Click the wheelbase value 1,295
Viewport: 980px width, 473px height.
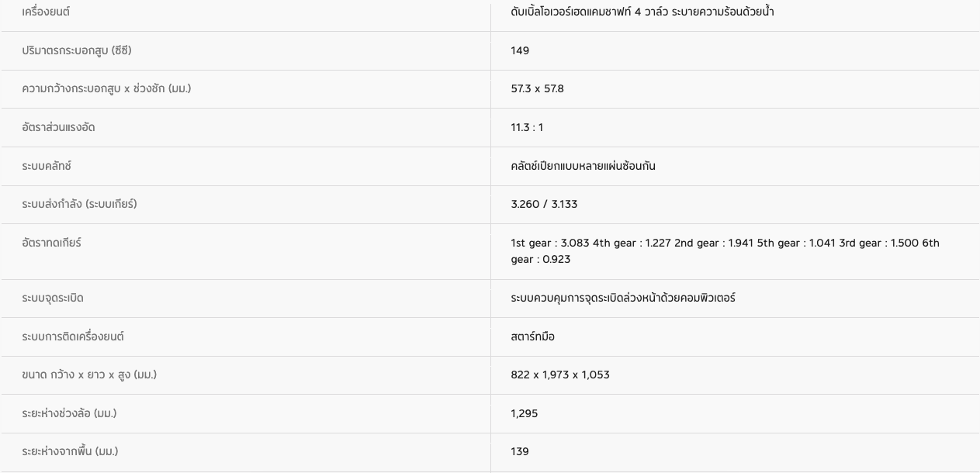pyautogui.click(x=525, y=413)
